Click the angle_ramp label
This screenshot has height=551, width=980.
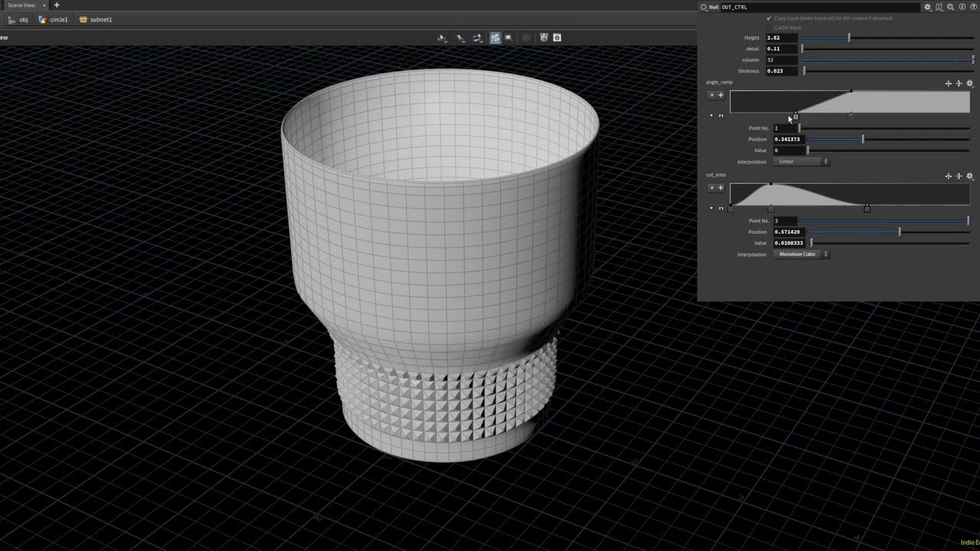[719, 82]
